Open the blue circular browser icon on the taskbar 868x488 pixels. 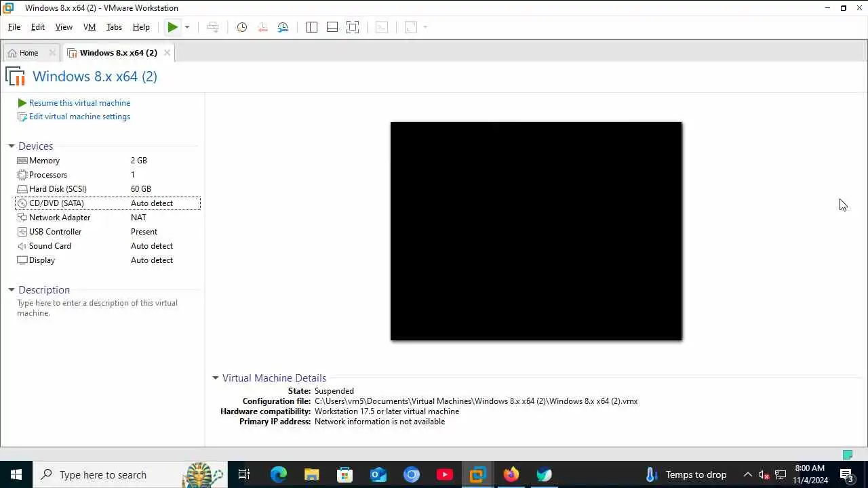[x=412, y=474]
